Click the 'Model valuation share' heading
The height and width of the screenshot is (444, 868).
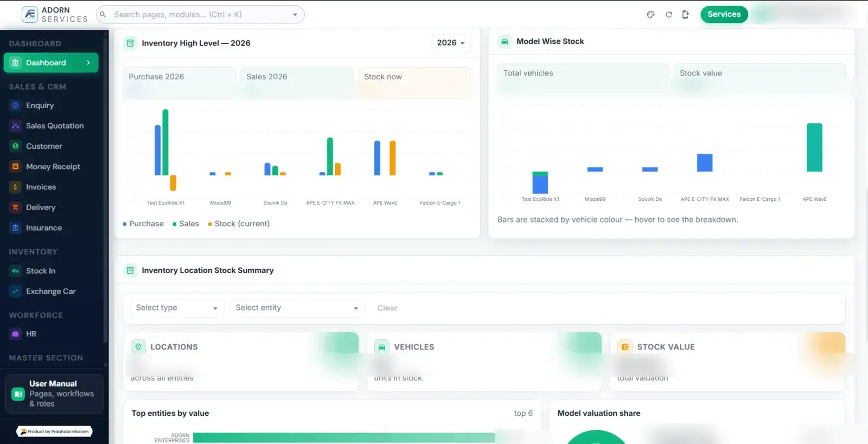point(599,414)
